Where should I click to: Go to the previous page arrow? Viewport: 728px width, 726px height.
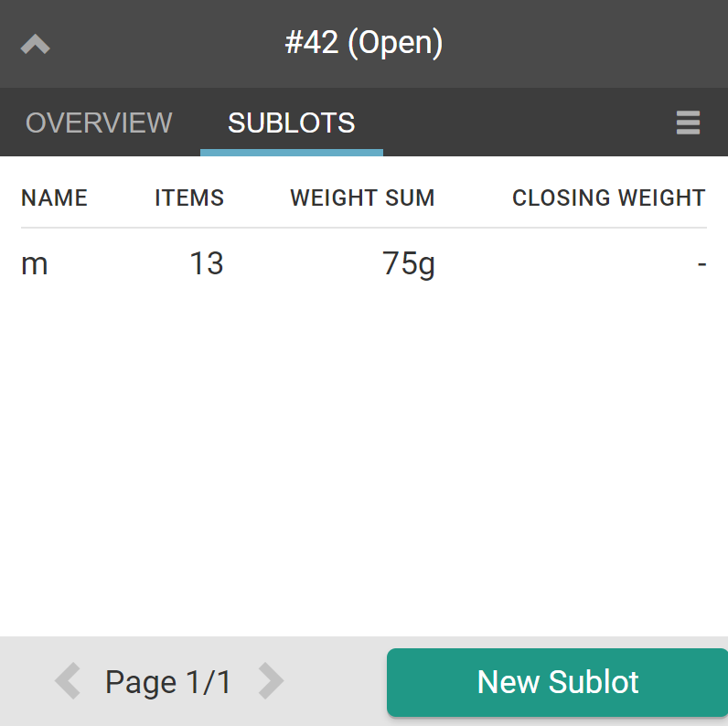pyautogui.click(x=68, y=681)
